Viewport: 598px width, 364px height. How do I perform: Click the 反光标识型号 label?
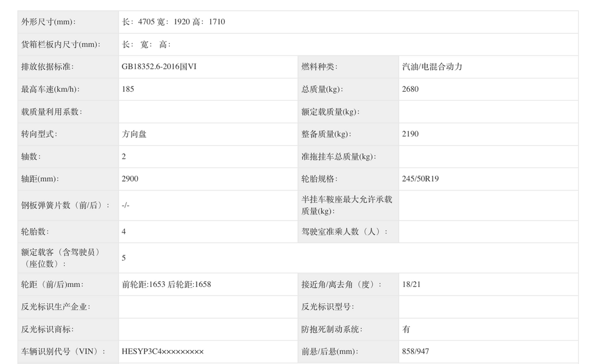[327, 307]
